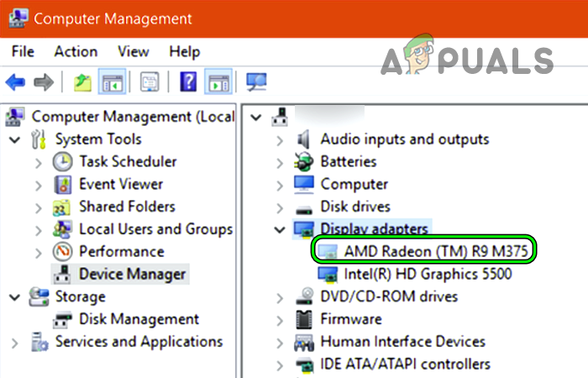The height and width of the screenshot is (378, 588).
Task: Expand the Event Viewer node
Action: [x=39, y=186]
